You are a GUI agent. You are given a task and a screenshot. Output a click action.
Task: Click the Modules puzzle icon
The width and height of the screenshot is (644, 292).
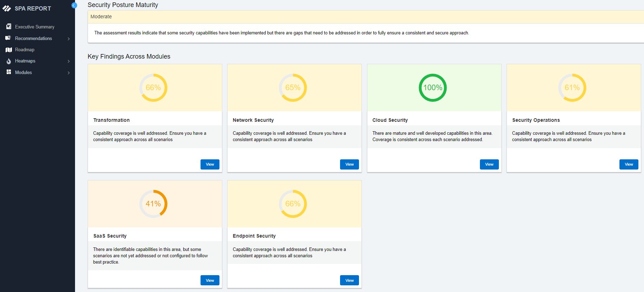point(9,72)
